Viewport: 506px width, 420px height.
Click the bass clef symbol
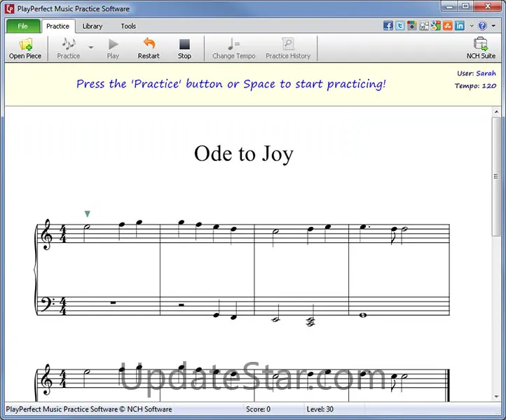[47, 305]
